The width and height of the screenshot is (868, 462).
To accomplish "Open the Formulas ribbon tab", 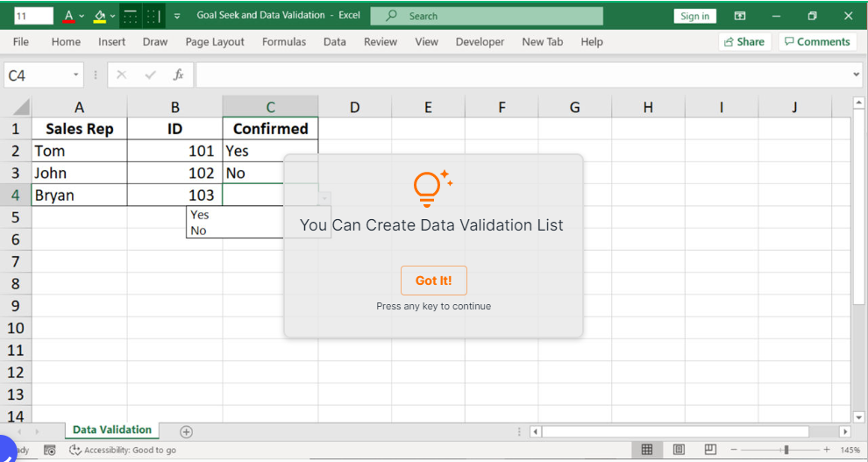I will click(x=283, y=41).
